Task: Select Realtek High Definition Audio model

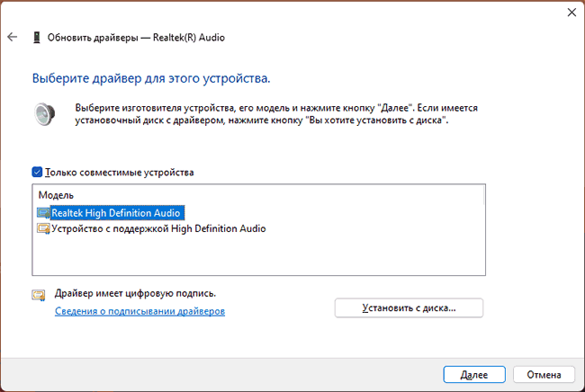Action: pos(116,213)
